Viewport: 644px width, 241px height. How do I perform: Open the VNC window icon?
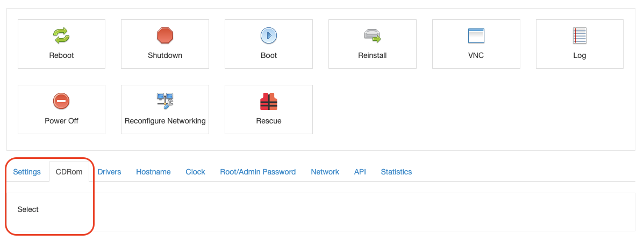coord(476,36)
